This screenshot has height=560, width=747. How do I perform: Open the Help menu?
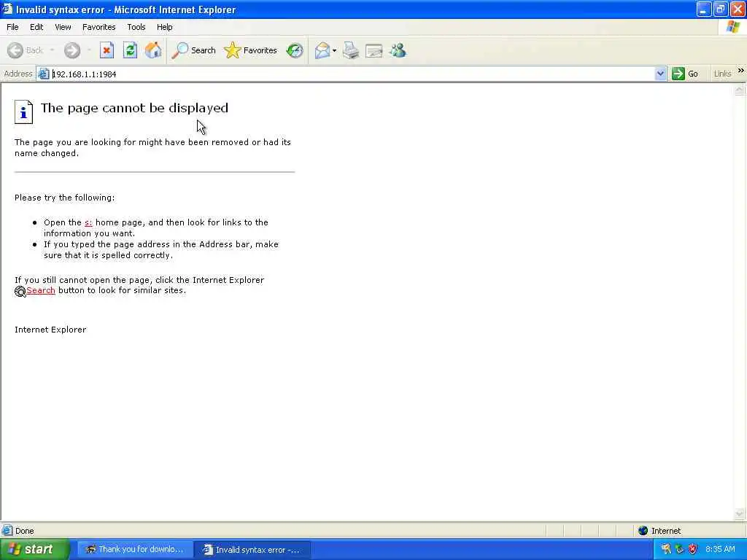[165, 27]
